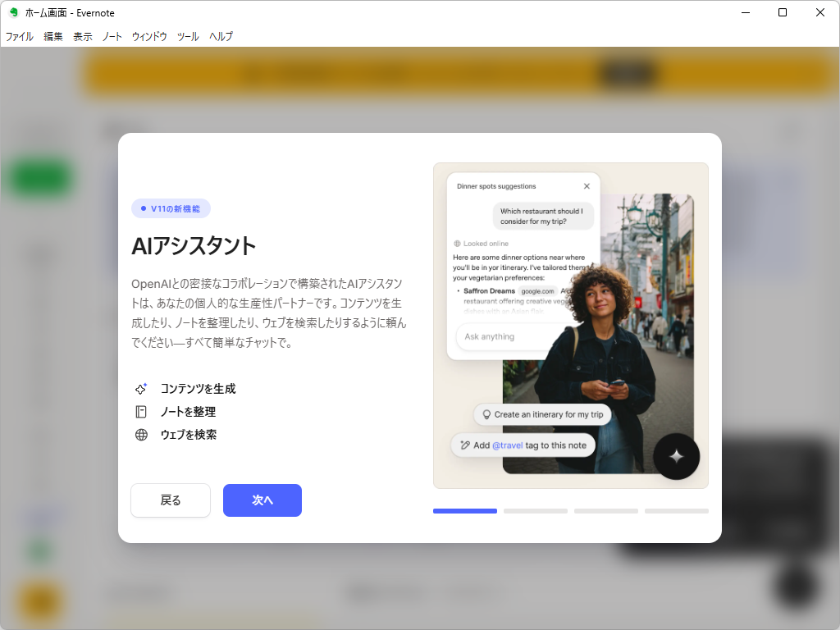Open the ファイル menu
This screenshot has height=630, width=840.
pos(19,36)
